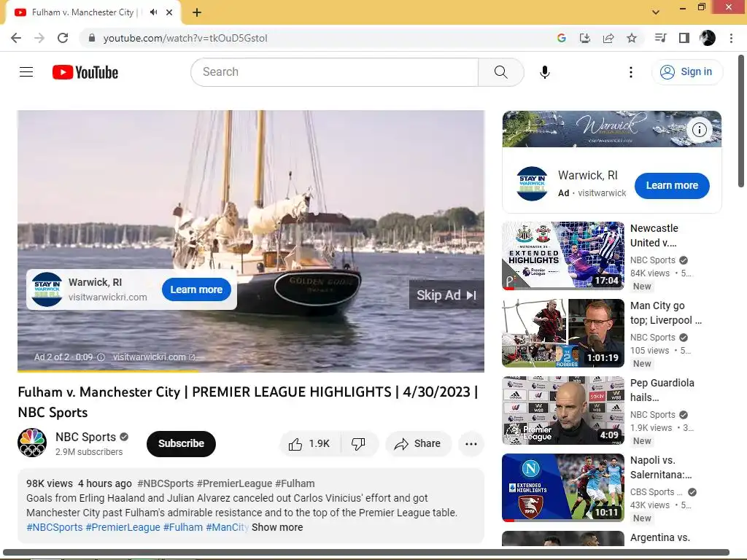Open the YouTube hamburger guide menu
747x560 pixels.
point(26,72)
